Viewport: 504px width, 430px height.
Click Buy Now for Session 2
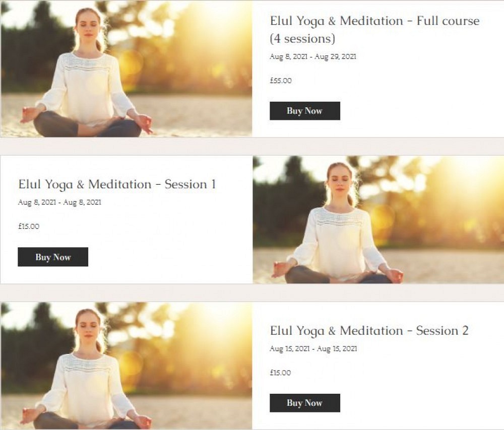coord(305,403)
